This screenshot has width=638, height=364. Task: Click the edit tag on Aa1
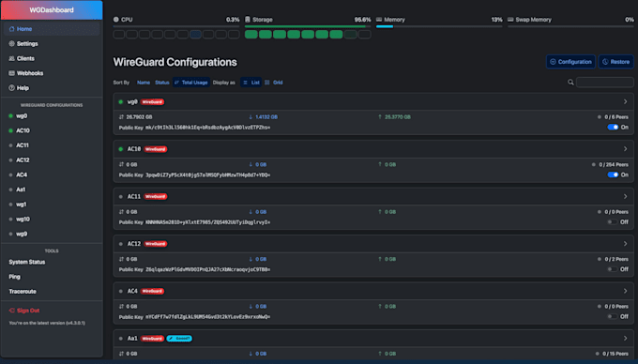pos(179,339)
